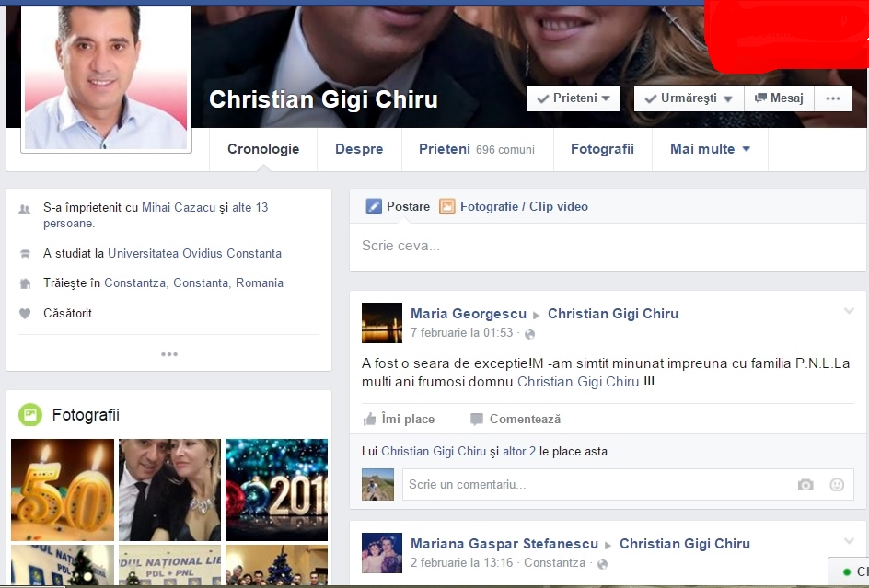Select the Postare composer tab

(x=398, y=207)
